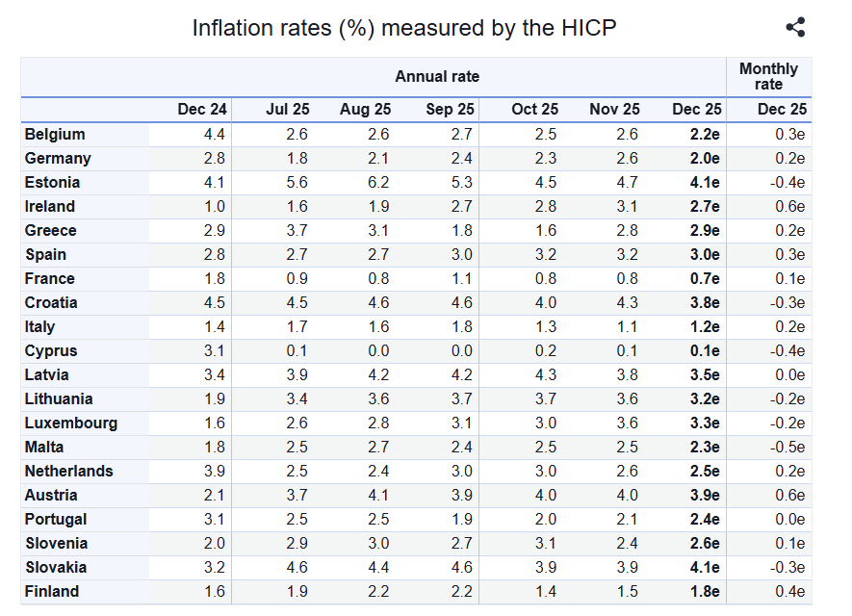The height and width of the screenshot is (616, 852).
Task: Click Estonia's Aug 25 value 6.2
Action: pos(379,183)
